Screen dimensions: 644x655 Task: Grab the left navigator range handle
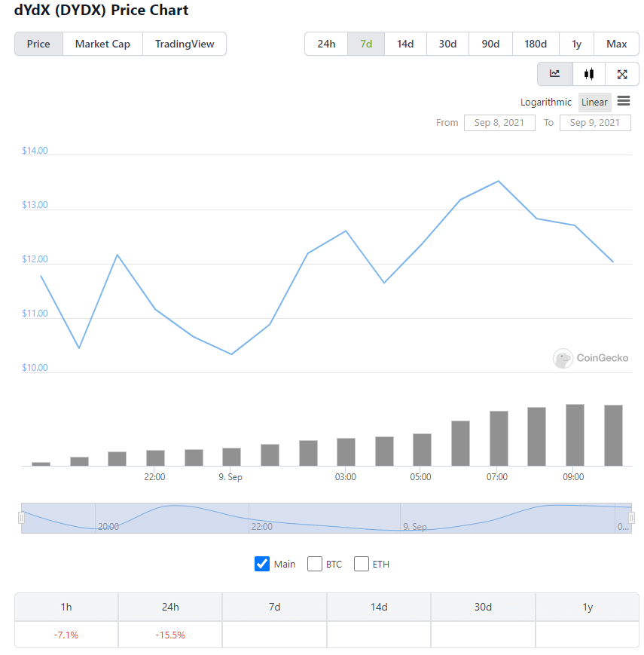[21, 518]
